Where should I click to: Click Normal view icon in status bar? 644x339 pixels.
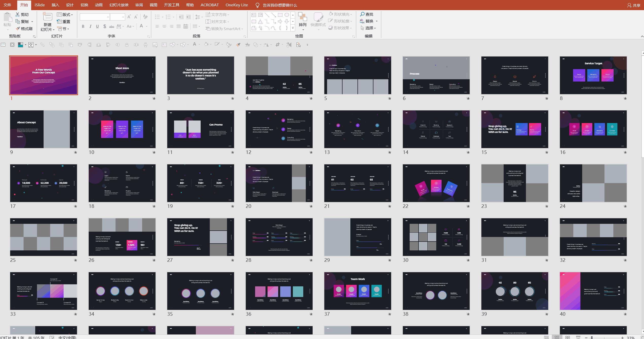[546, 337]
